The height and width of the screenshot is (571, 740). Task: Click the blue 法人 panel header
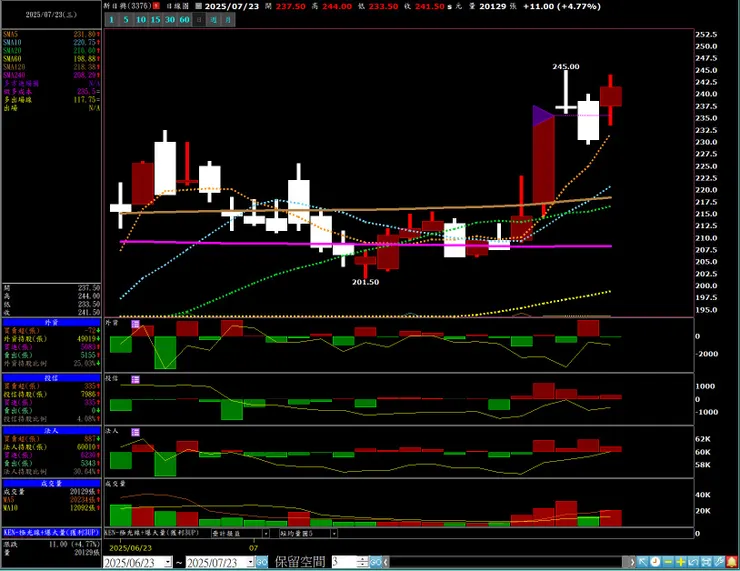51,431
